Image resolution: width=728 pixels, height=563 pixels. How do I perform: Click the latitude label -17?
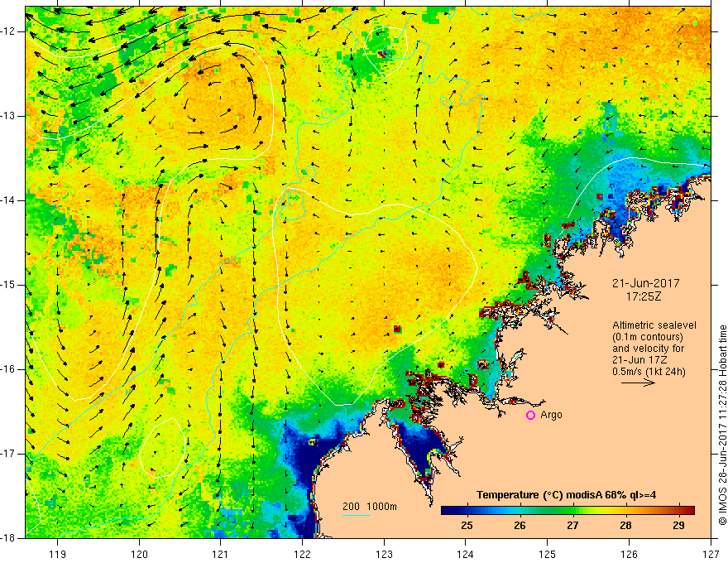[8, 454]
